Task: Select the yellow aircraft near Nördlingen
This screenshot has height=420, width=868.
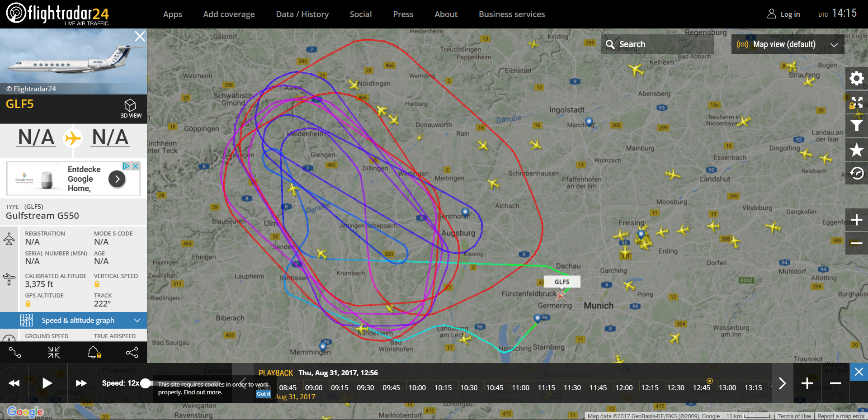Action: tap(354, 84)
